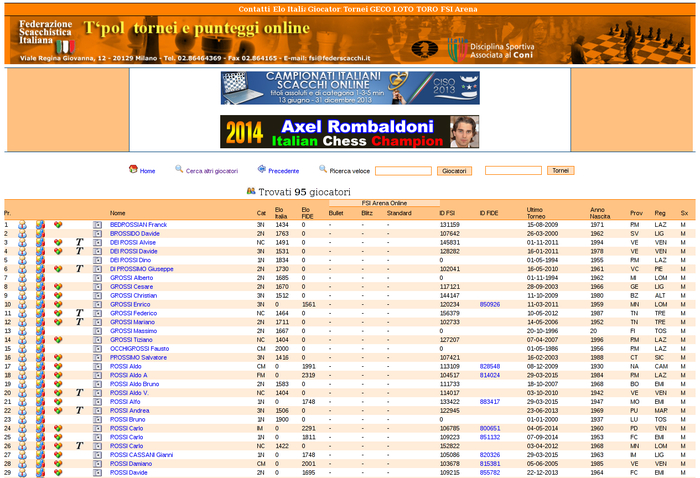Open the FSI Arena menu item

pos(459,9)
